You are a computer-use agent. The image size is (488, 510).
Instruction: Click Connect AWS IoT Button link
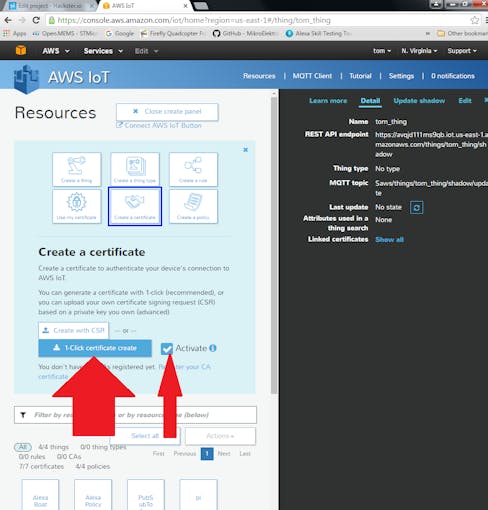click(159, 126)
